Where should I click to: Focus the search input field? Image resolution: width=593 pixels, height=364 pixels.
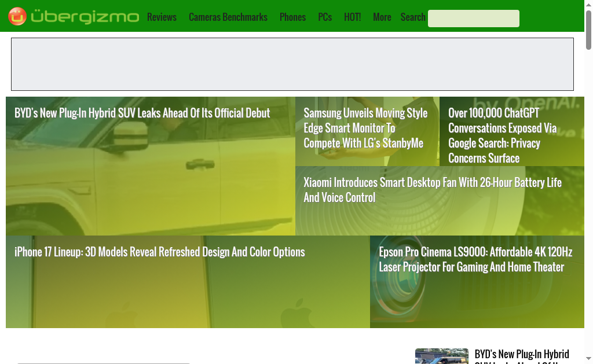point(474,19)
